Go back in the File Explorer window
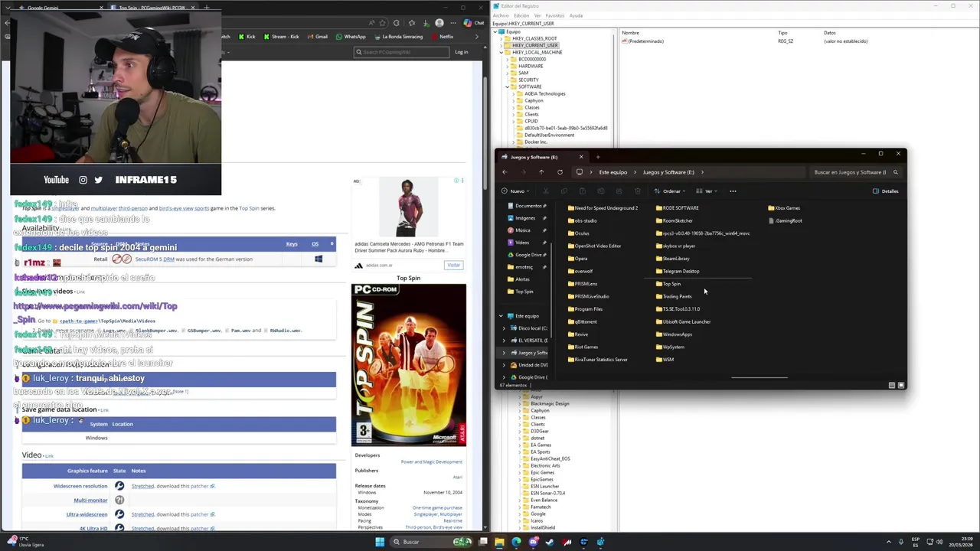 [x=505, y=172]
